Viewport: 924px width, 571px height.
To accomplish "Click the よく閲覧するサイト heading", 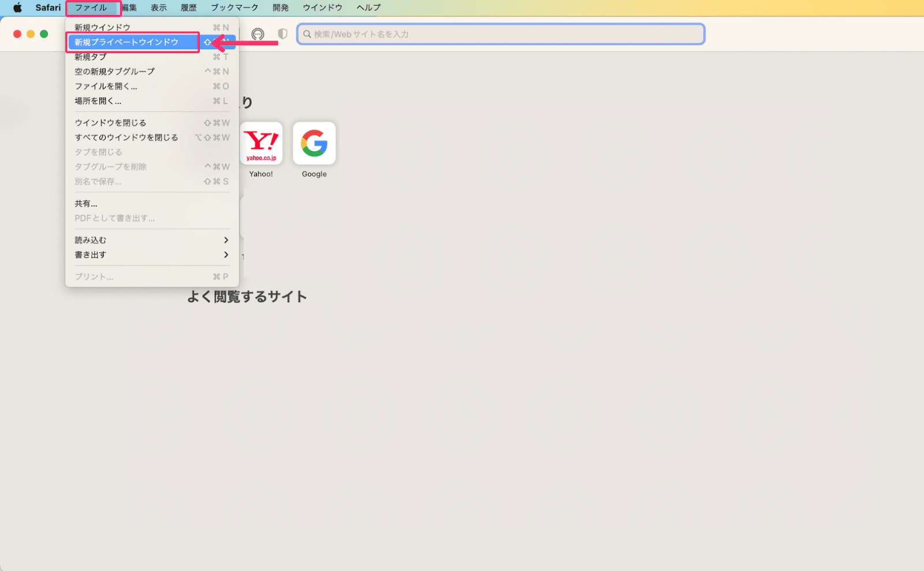I will coord(247,297).
